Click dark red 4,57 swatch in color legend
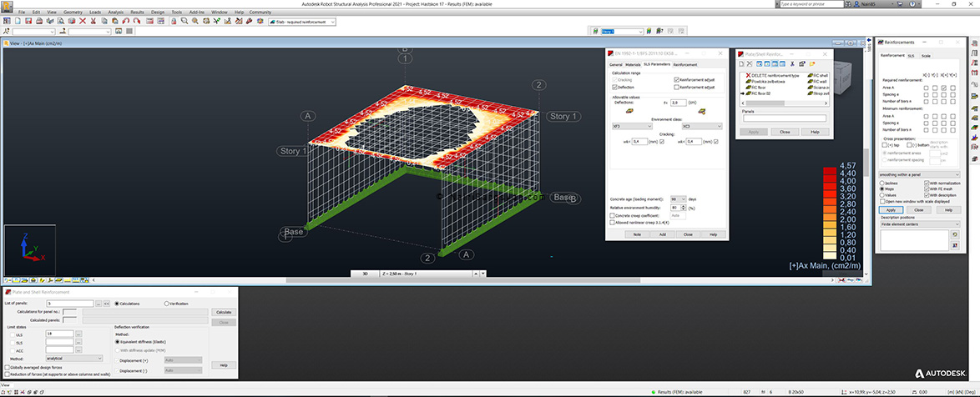Screen dimensions: 980x397 [x=830, y=170]
